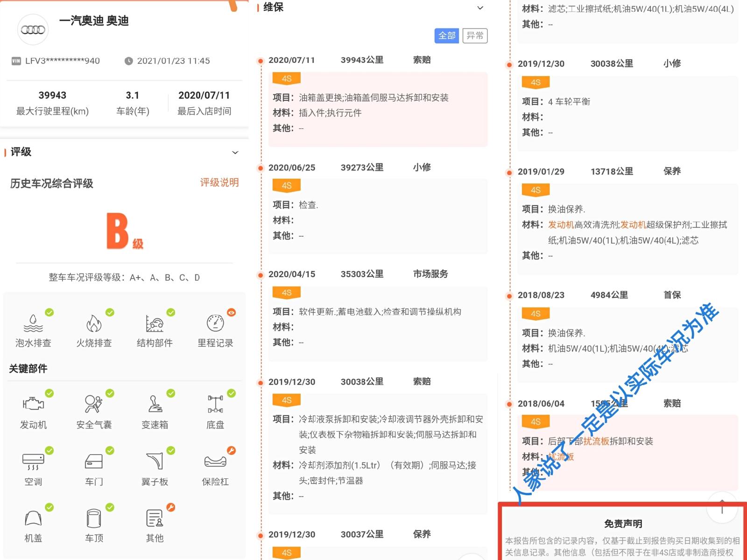Click the LFV3**********940 VIN number
This screenshot has height=560, width=747.
coord(63,61)
